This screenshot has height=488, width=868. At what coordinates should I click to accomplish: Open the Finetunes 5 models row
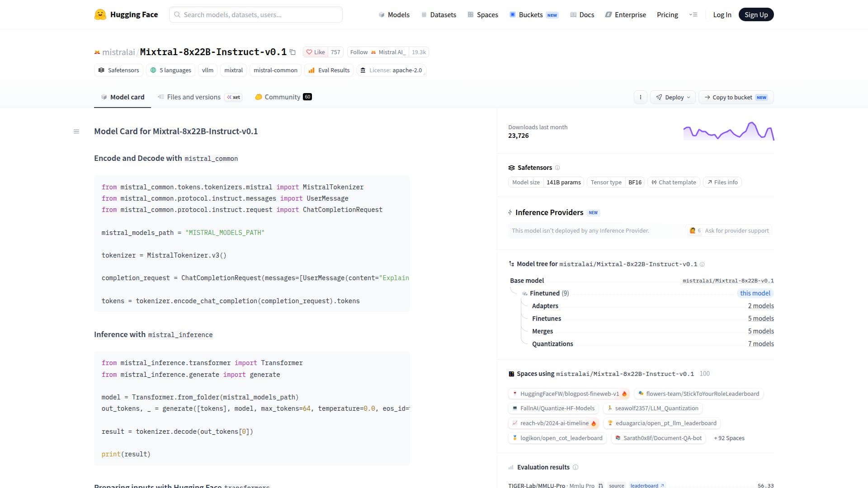click(x=653, y=319)
